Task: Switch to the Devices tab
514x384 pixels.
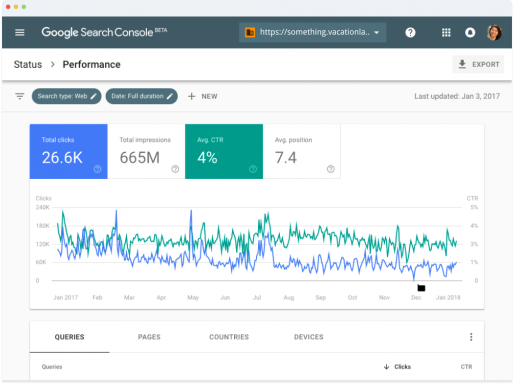Action: pyautogui.click(x=309, y=337)
